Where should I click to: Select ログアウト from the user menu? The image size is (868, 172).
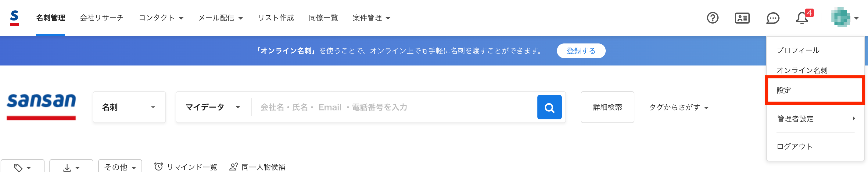pos(794,146)
